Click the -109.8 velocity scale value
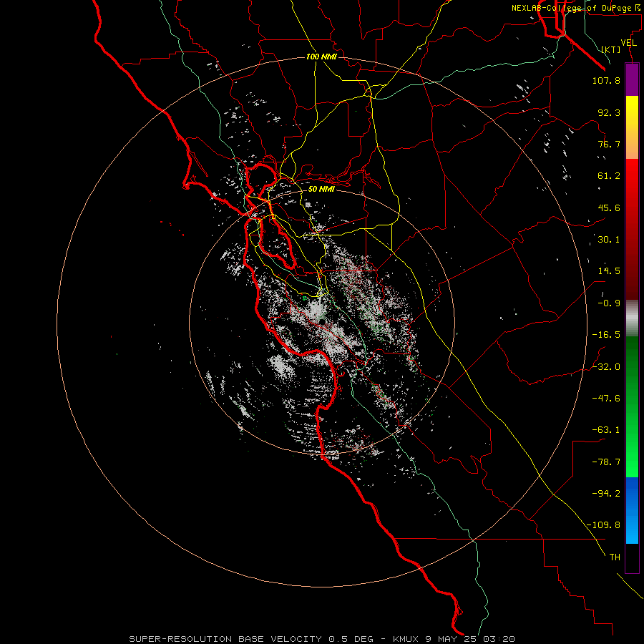This screenshot has height=644, width=644. pos(604,525)
